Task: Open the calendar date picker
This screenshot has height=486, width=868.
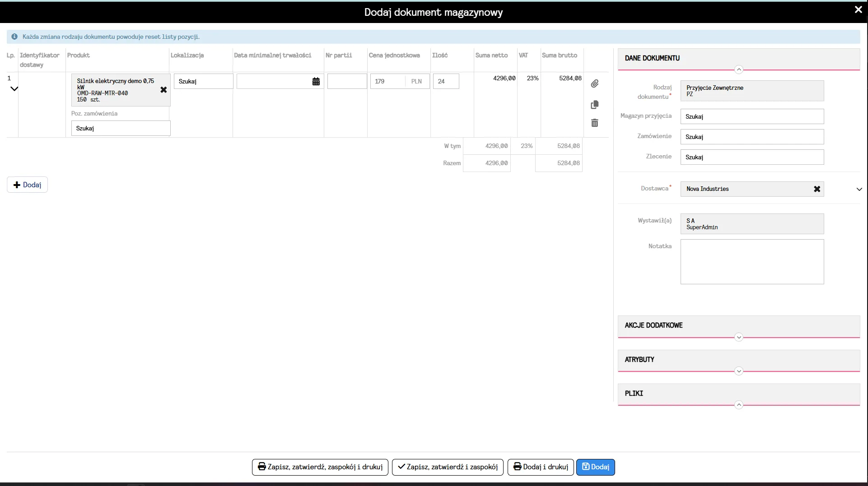Action: [316, 82]
